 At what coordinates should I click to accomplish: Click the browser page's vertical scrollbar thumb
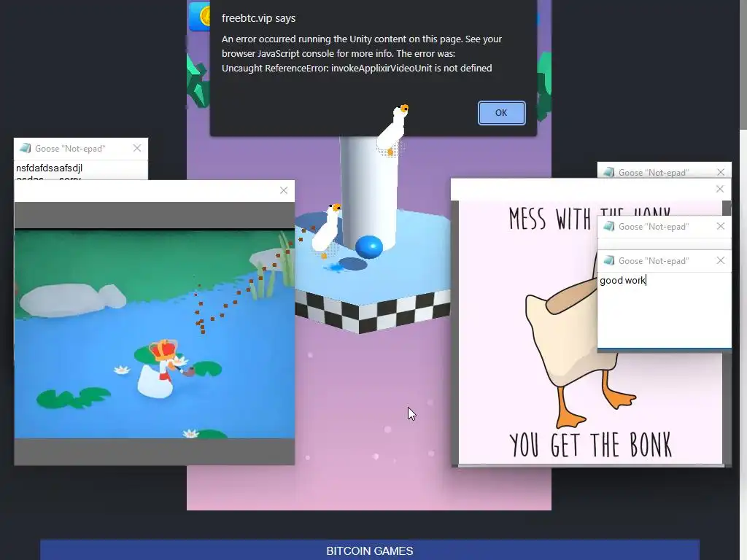click(743, 64)
